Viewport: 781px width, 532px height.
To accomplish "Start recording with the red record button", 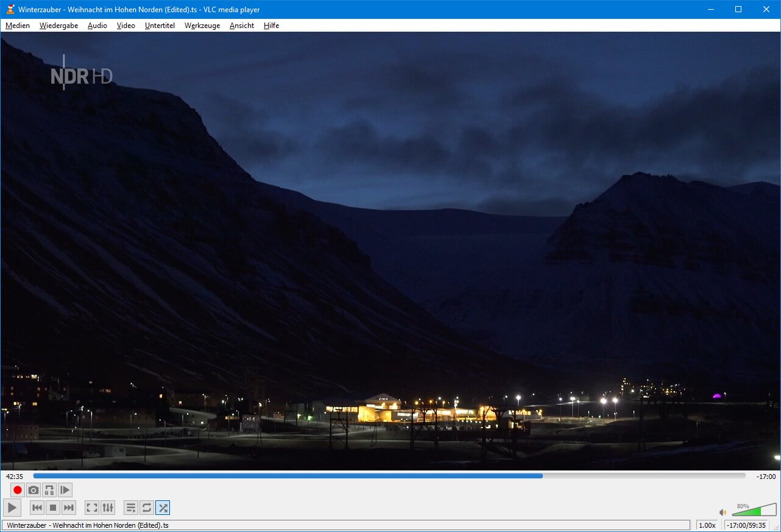I will coord(18,490).
